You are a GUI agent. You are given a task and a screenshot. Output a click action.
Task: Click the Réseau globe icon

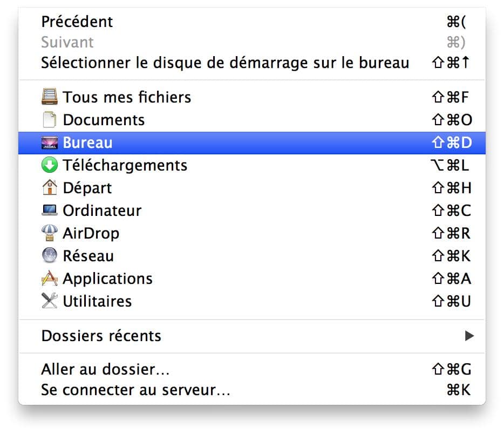coord(50,255)
